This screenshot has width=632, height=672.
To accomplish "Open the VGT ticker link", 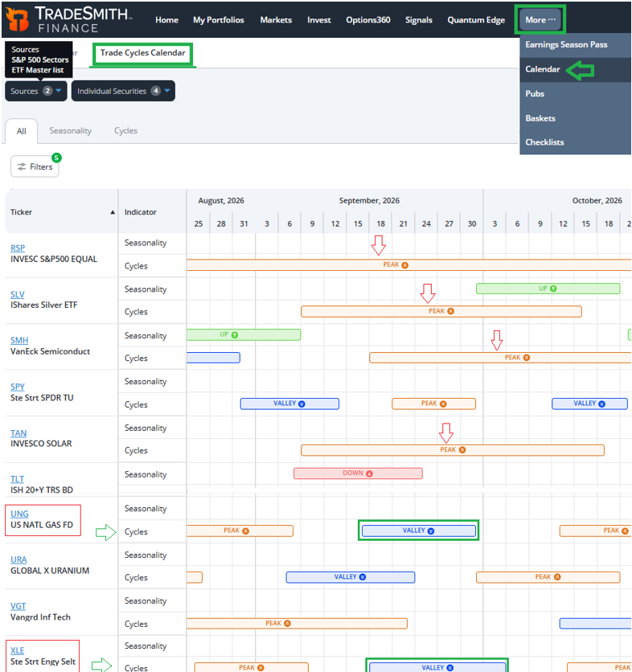I will pyautogui.click(x=18, y=606).
